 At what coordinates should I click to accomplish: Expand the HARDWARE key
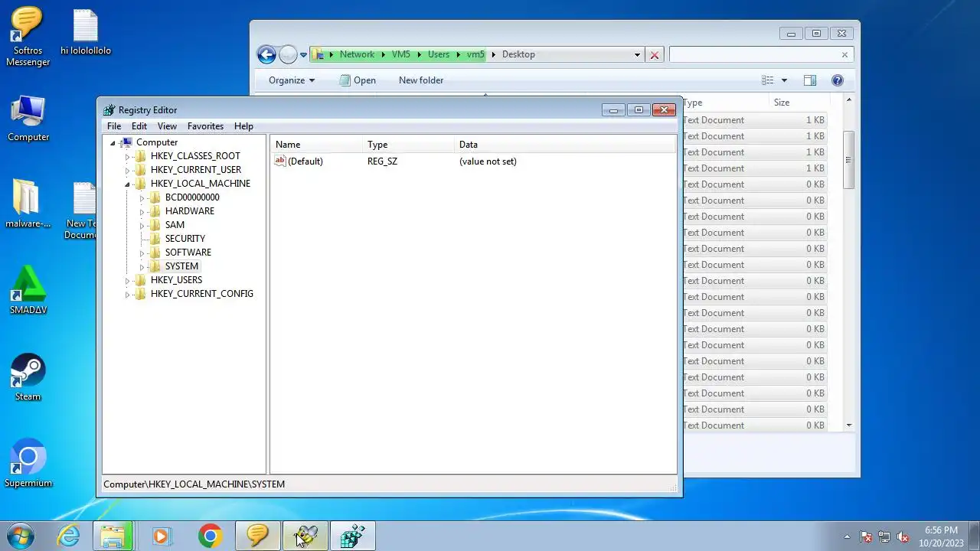tap(142, 211)
